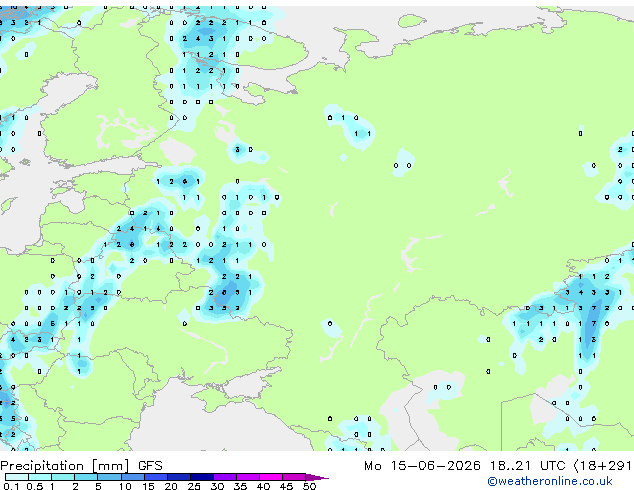The image size is (634, 490).
Task: Select the '45' legend scale label
Action: click(286, 486)
